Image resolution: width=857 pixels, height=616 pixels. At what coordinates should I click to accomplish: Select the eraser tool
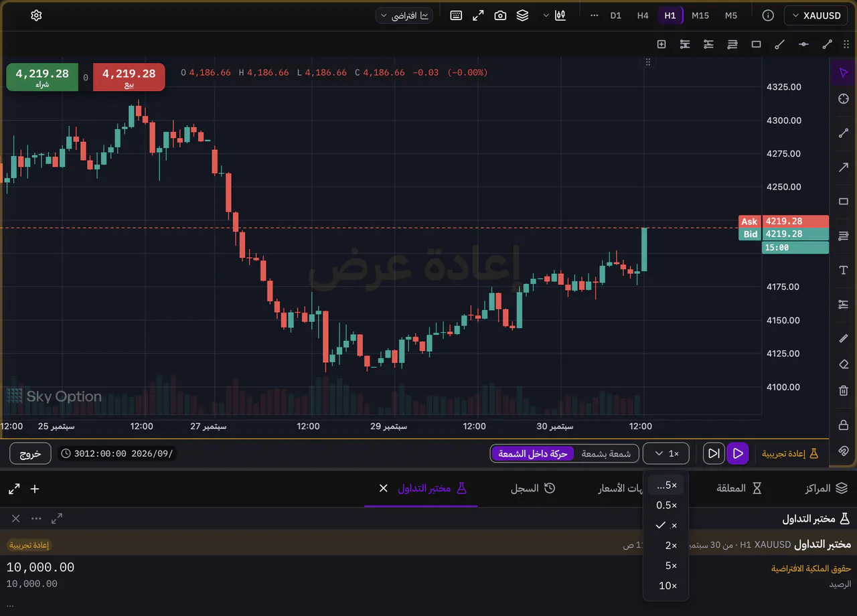[x=844, y=364]
